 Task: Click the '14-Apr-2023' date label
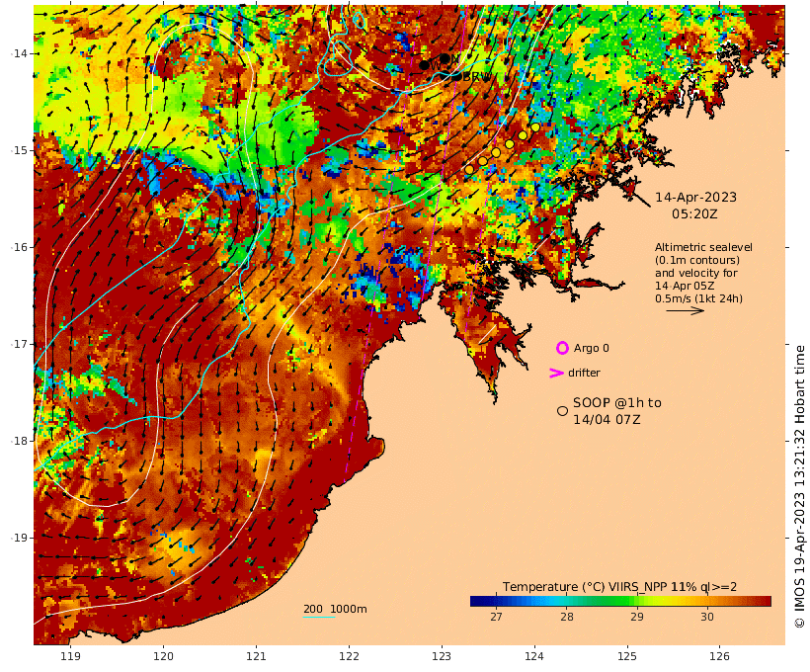click(x=695, y=197)
